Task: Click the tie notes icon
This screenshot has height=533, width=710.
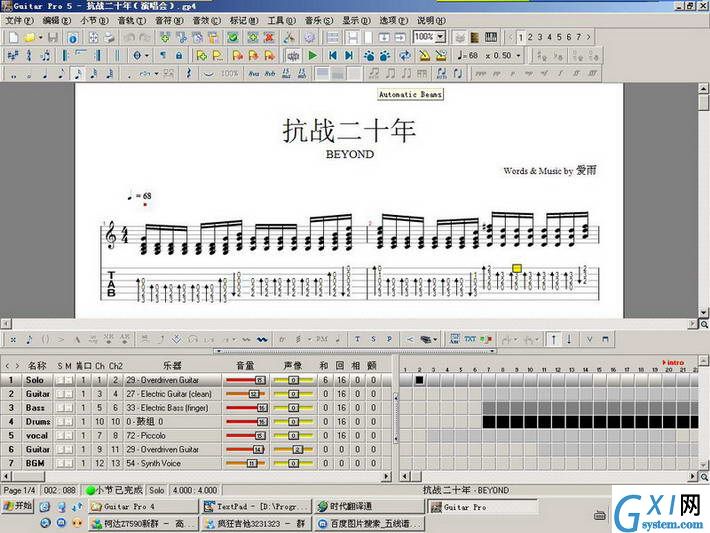Action: (208, 73)
